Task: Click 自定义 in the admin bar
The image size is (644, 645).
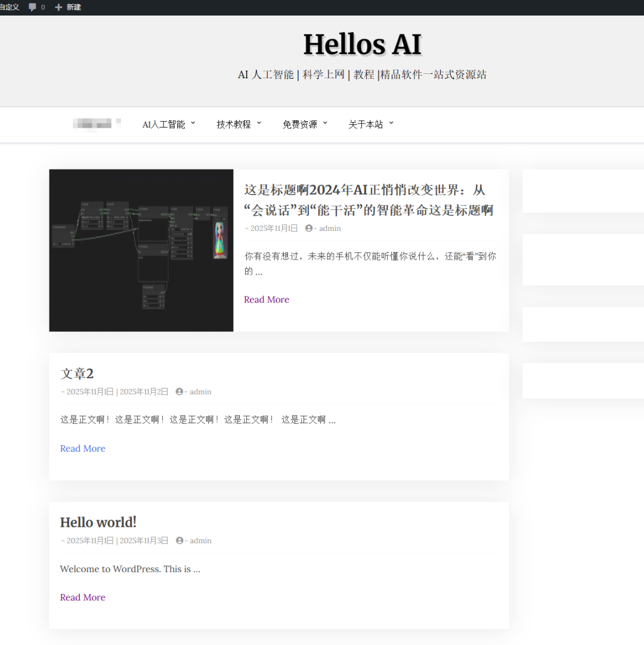Action: 10,7
